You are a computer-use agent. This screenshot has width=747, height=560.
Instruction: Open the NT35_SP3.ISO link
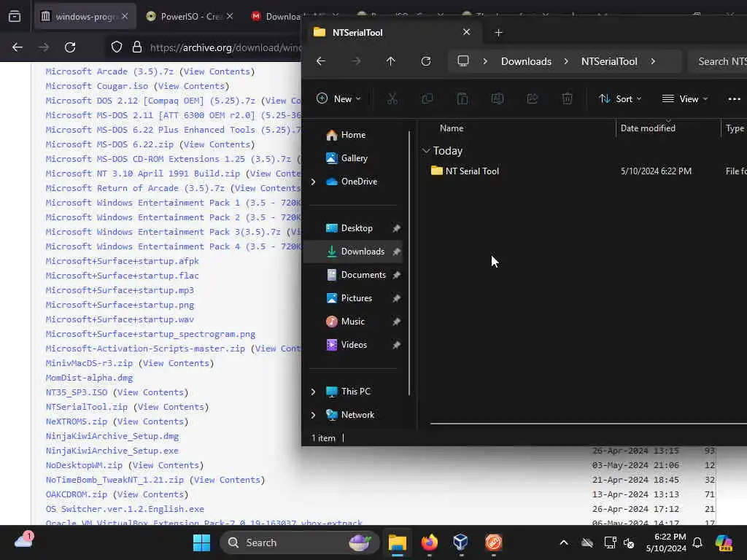(77, 392)
